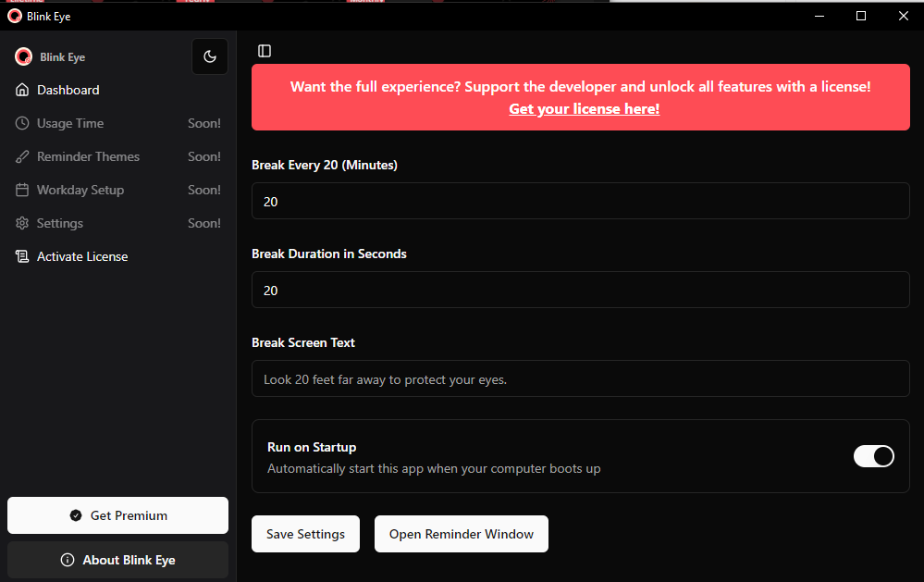924x582 pixels.
Task: Click the Get Premium button
Action: pos(117,515)
